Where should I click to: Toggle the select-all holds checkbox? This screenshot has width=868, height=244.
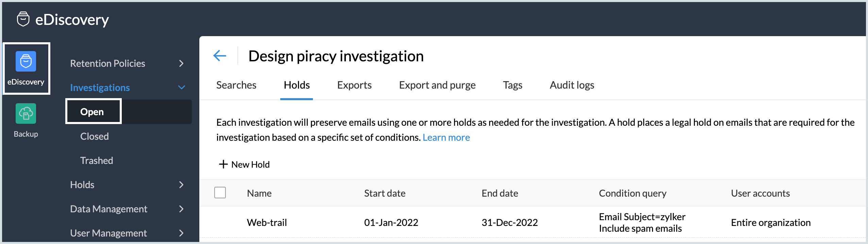[220, 193]
